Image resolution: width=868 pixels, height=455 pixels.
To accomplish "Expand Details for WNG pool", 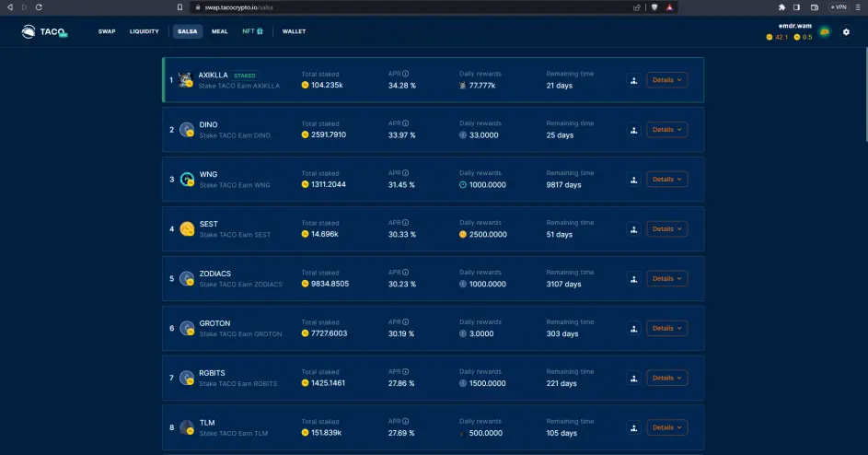I will point(666,179).
